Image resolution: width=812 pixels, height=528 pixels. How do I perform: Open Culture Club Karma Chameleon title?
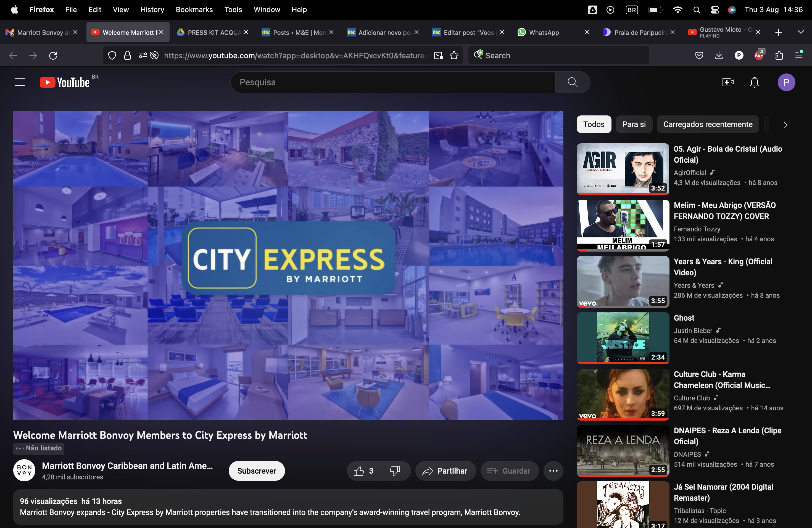(722, 380)
